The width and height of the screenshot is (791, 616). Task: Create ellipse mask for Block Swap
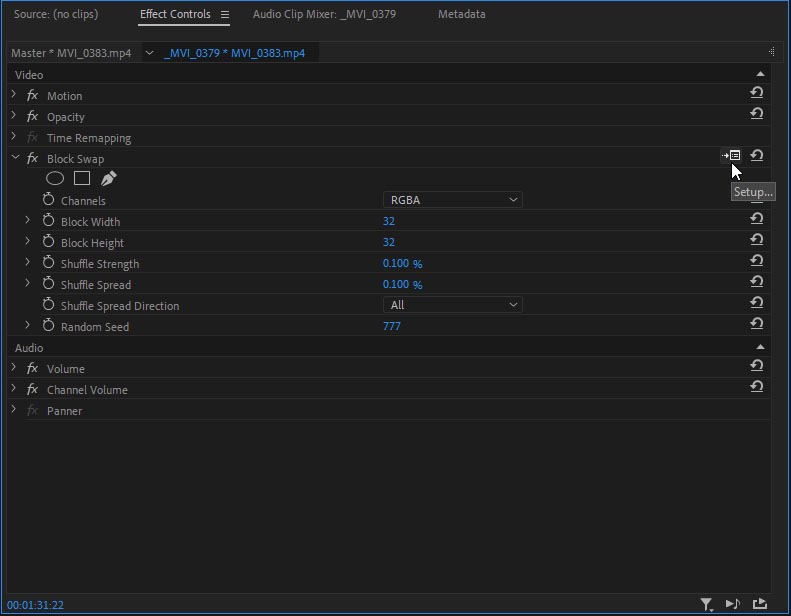(55, 178)
